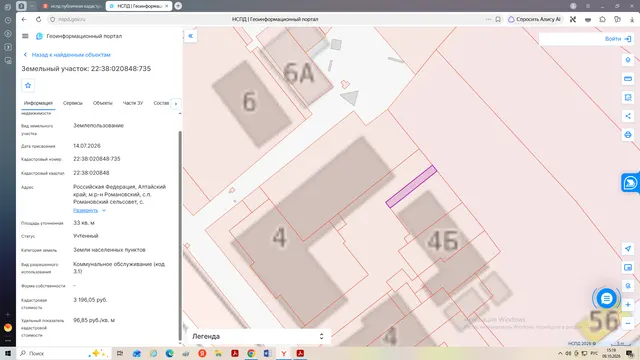
Task: Click the information panel vertical scrollbar
Action: [180, 235]
